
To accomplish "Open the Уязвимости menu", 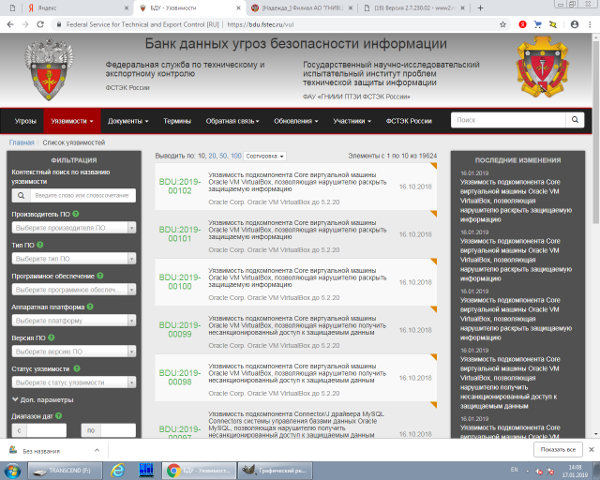I will [x=72, y=121].
